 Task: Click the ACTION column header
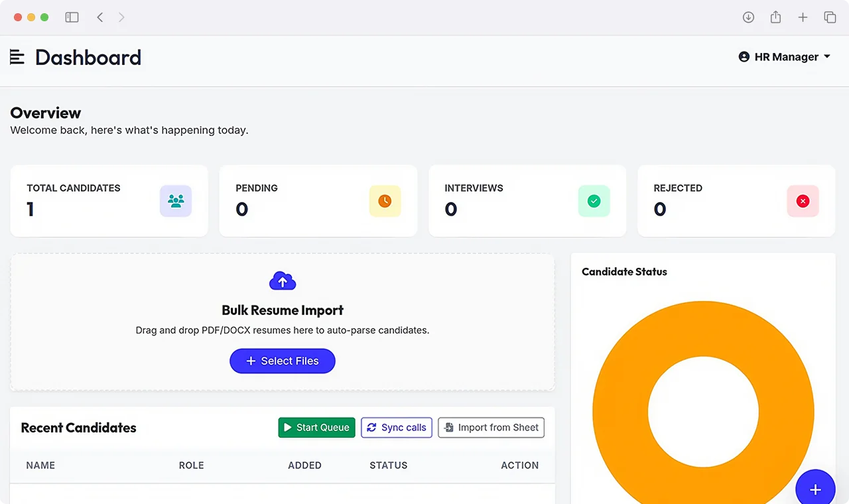pos(519,466)
